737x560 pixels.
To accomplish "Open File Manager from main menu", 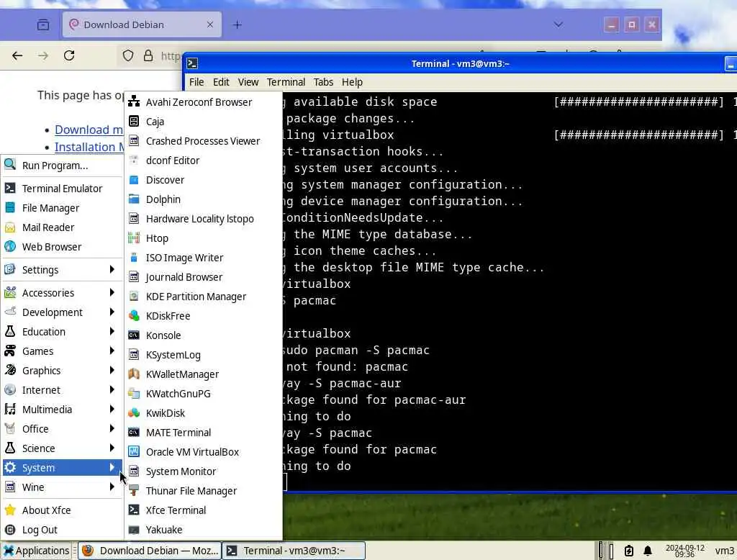I will 62,208.
